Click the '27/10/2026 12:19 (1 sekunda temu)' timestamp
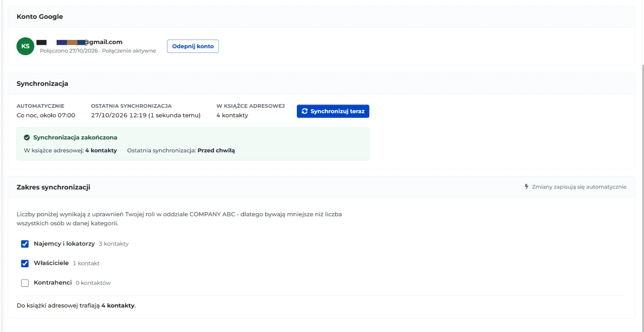Viewport: 644px width, 332px height. (146, 115)
